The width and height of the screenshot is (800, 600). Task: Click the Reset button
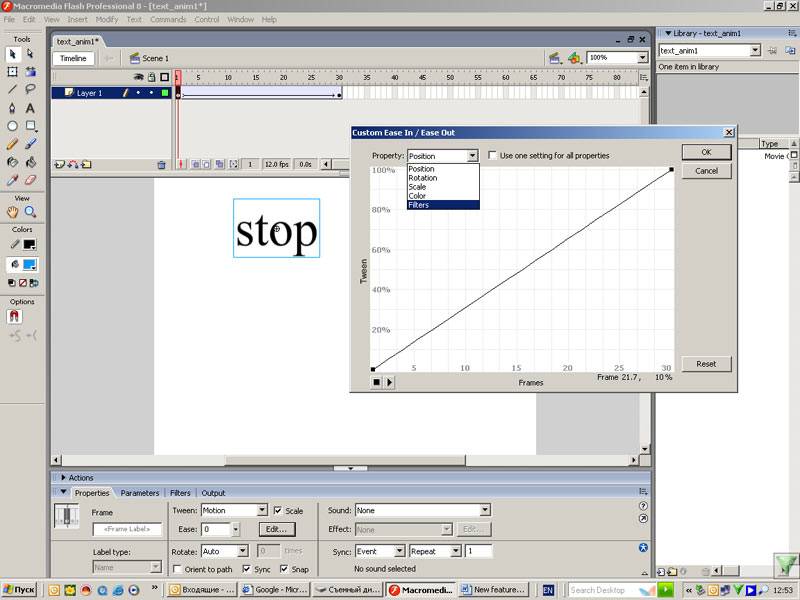pos(706,364)
